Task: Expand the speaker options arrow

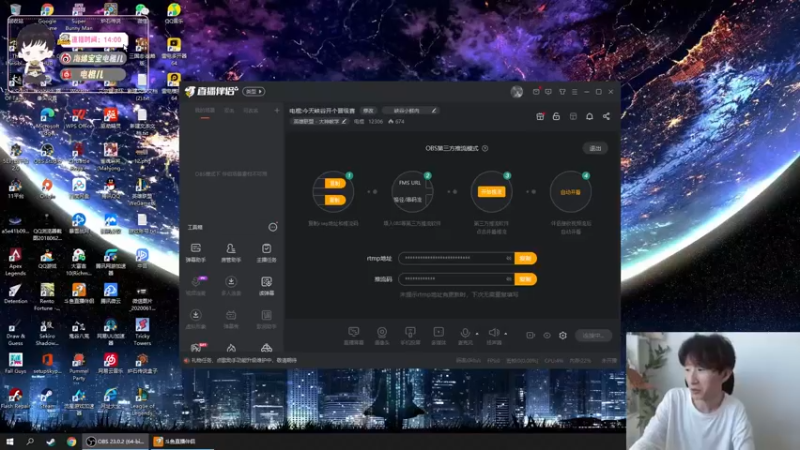Action: (506, 334)
